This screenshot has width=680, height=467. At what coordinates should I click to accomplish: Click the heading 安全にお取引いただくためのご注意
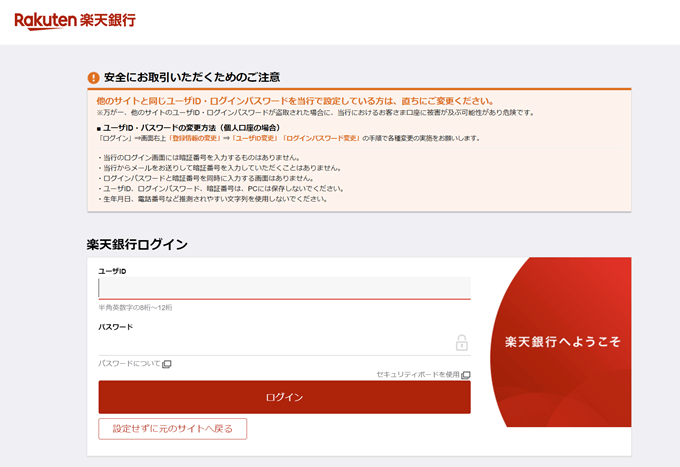pos(192,78)
